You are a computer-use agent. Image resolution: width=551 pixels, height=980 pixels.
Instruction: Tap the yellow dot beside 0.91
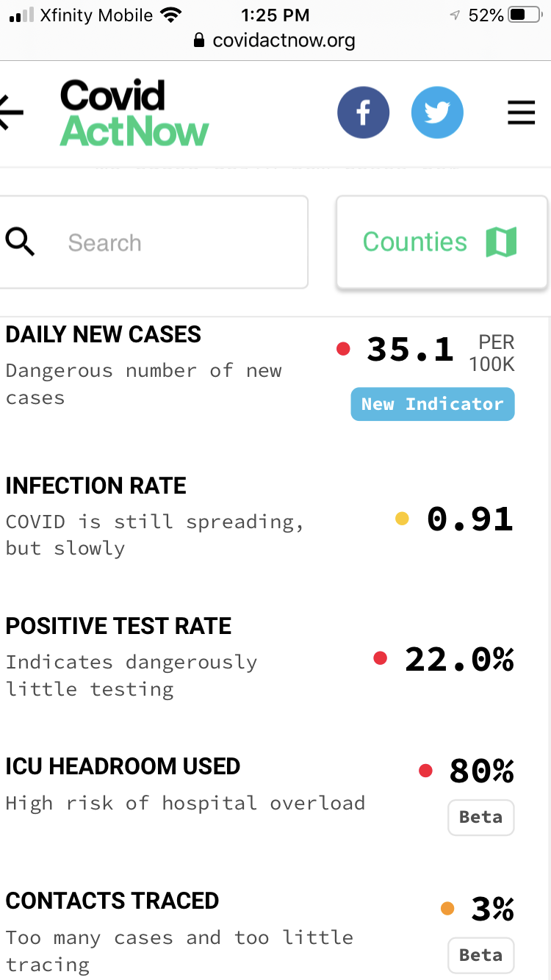tap(402, 519)
